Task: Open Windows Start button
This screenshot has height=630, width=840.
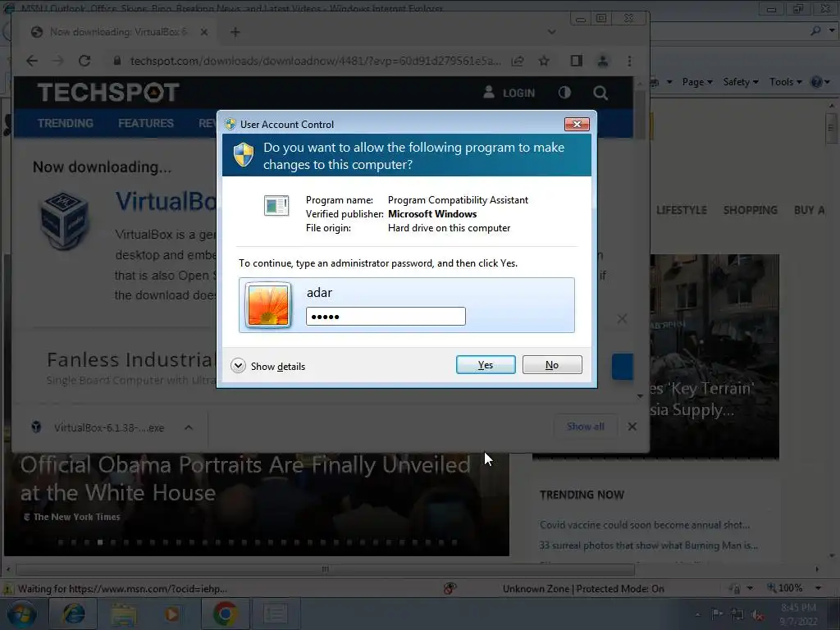Action: 21,614
